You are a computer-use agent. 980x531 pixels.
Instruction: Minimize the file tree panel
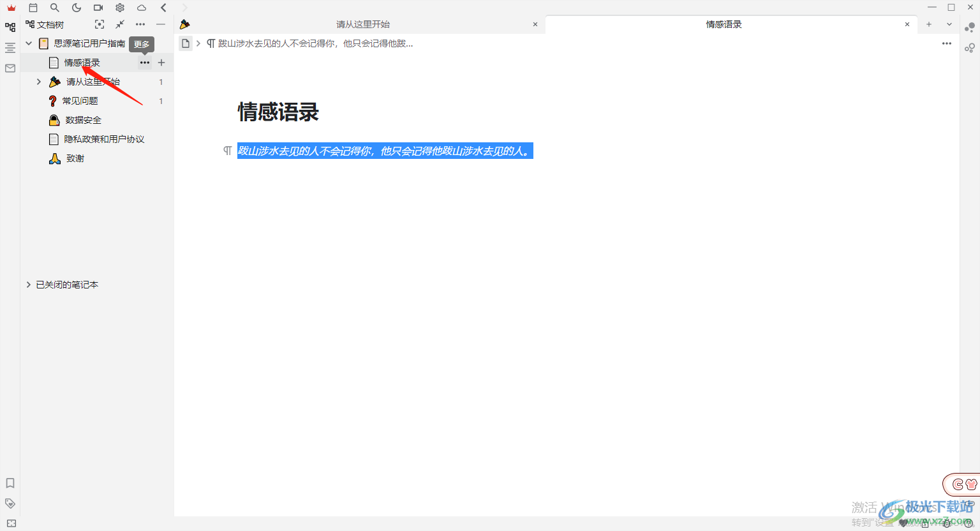tap(161, 24)
